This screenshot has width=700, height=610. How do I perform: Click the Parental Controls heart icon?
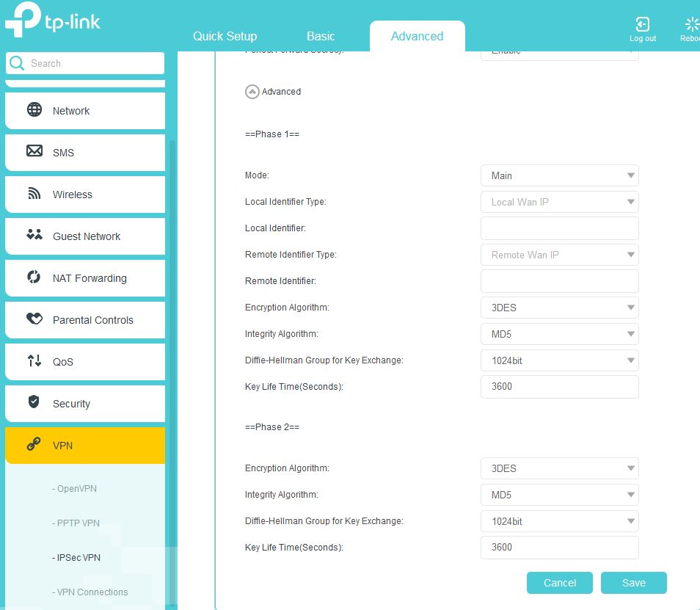[34, 319]
